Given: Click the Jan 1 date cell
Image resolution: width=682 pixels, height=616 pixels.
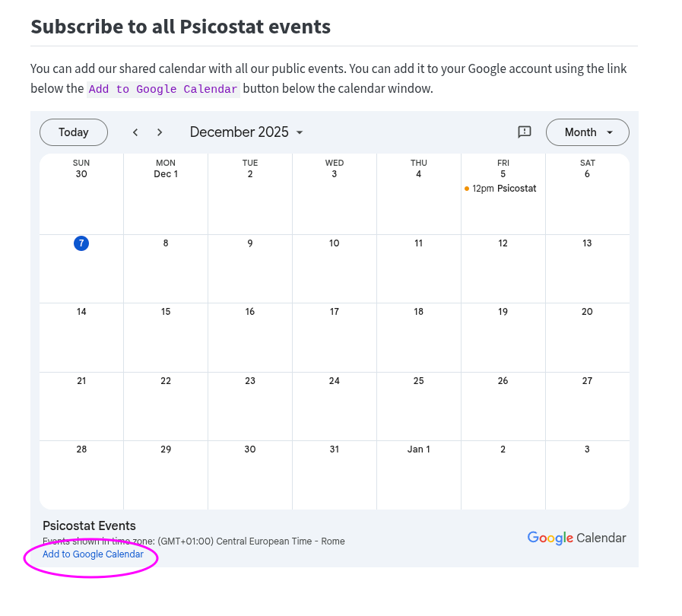Looking at the screenshot, I should tap(418, 449).
